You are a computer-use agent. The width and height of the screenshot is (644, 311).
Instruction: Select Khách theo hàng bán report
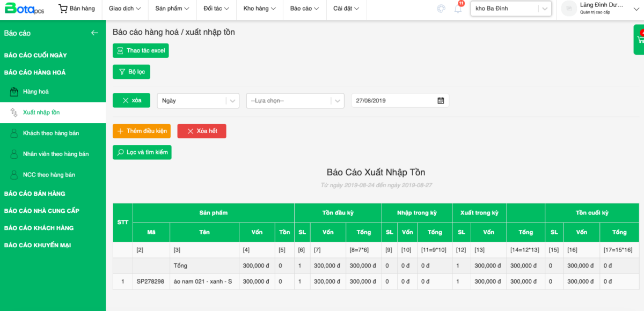point(51,133)
